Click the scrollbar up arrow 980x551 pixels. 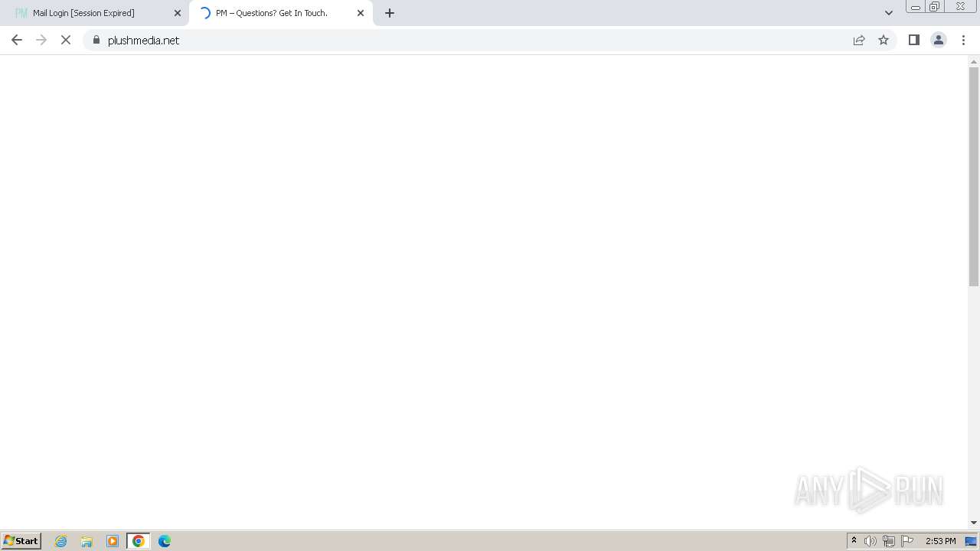click(x=974, y=61)
